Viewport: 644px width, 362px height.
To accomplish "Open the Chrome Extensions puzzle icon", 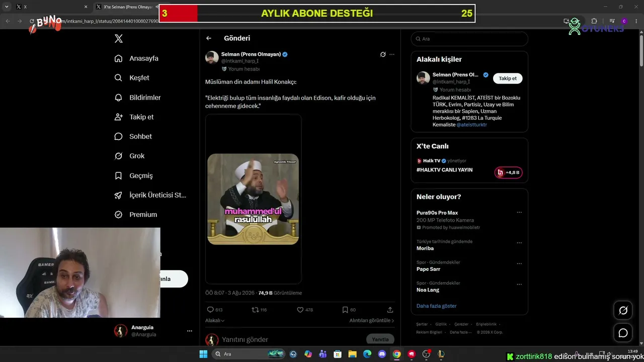I will pyautogui.click(x=594, y=21).
